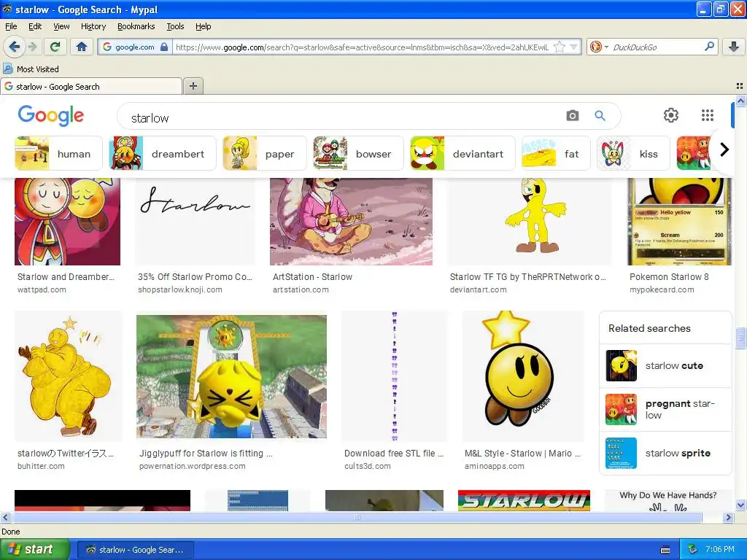Search by image using the camera icon

point(572,116)
